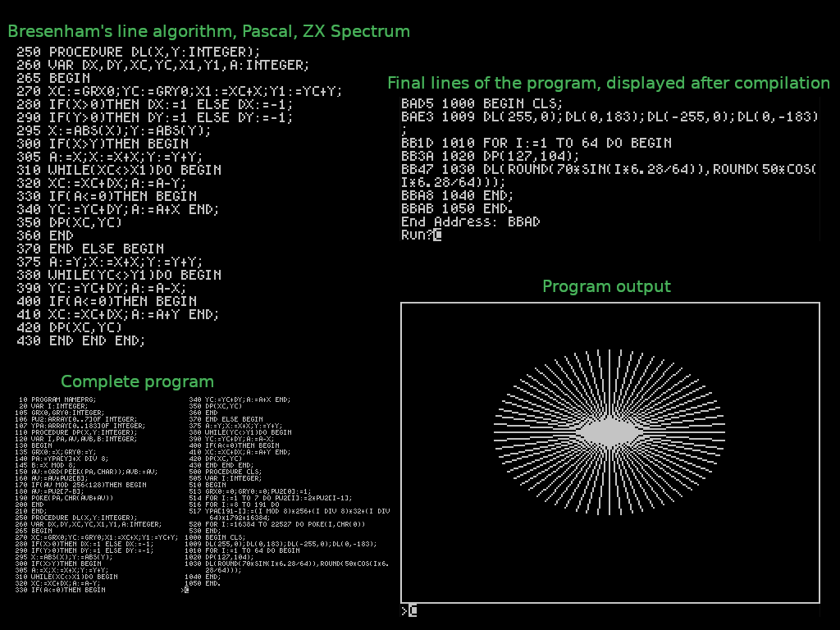Click line 310 WHILE(XC<>X1) in large listing

[118, 170]
